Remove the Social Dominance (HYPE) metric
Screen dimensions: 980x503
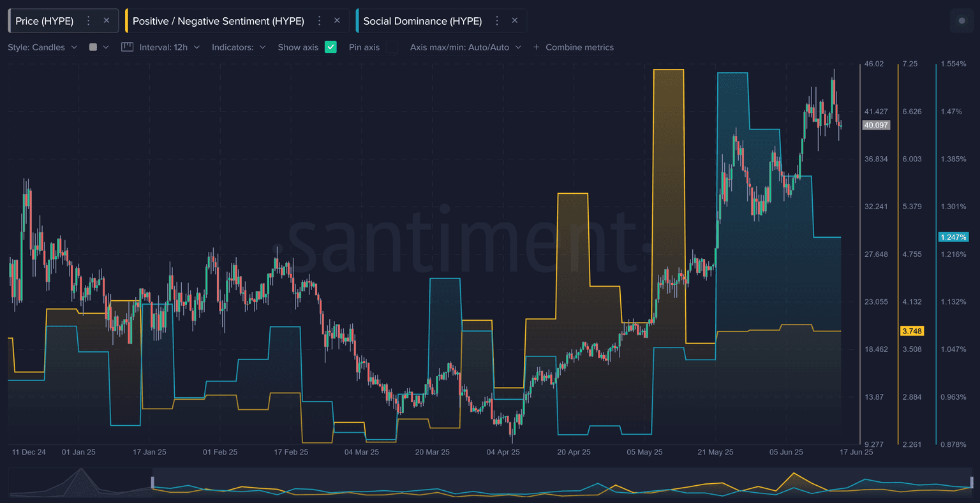(515, 21)
